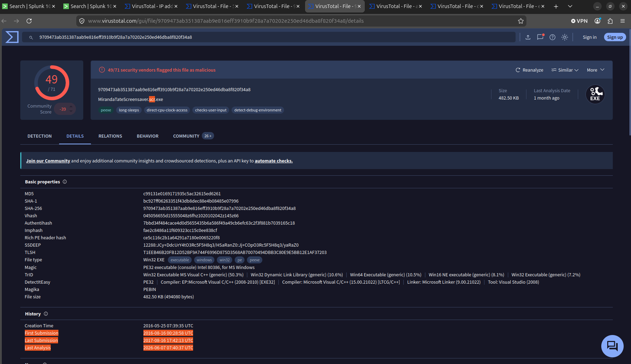Switch to the VirusTotal IP address tab
The width and height of the screenshot is (631, 364).
[151, 6]
